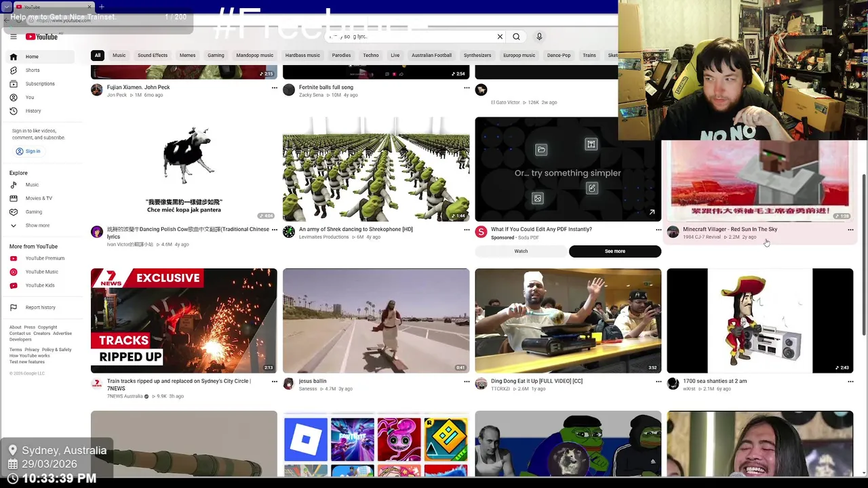Screen dimensions: 868x488
Task: Click See more on the PDF ad
Action: click(x=615, y=251)
